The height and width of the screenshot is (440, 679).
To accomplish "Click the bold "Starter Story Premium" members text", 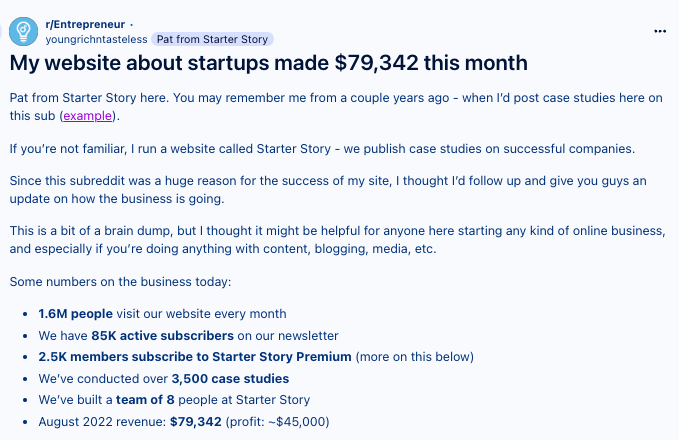I will (195, 357).
